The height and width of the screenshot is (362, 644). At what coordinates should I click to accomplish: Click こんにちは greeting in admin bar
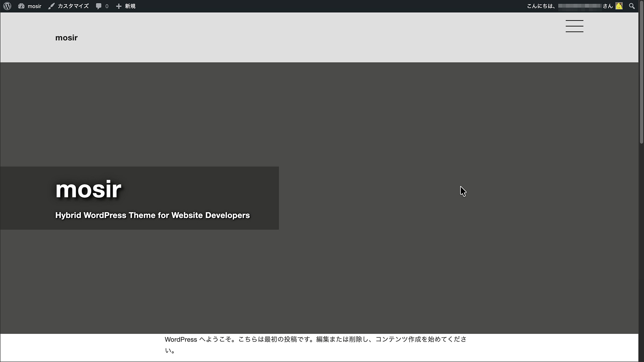(x=540, y=6)
